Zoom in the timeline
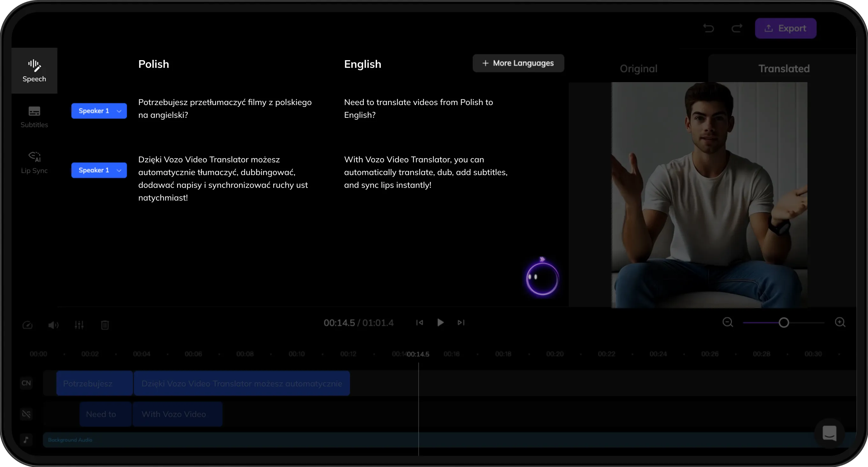Viewport: 868px width, 467px height. 840,322
